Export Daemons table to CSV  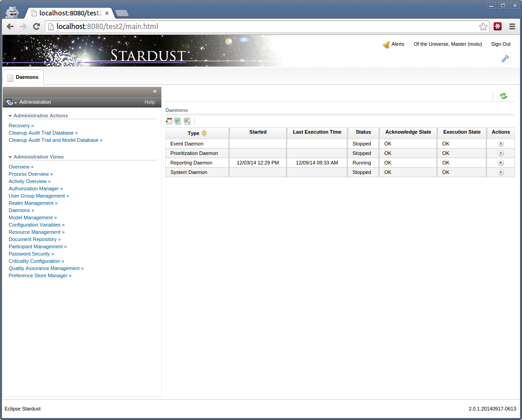point(187,121)
